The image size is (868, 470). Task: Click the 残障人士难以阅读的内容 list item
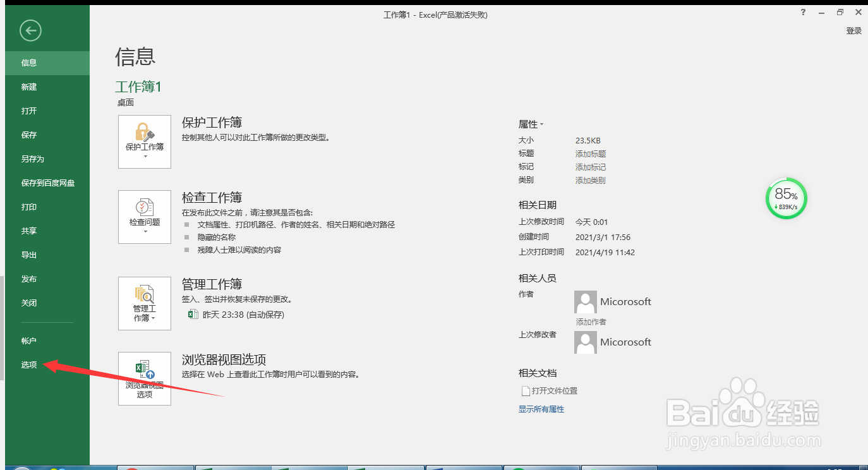239,250
